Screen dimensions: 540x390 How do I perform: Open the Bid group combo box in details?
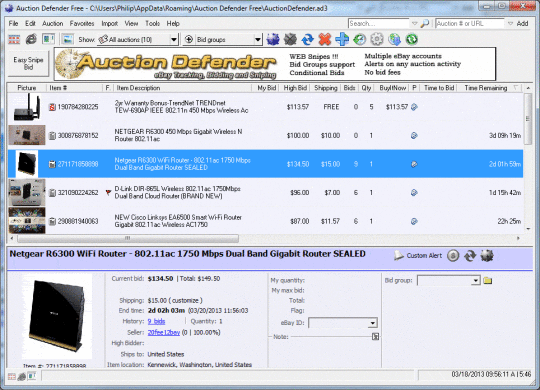pos(449,280)
